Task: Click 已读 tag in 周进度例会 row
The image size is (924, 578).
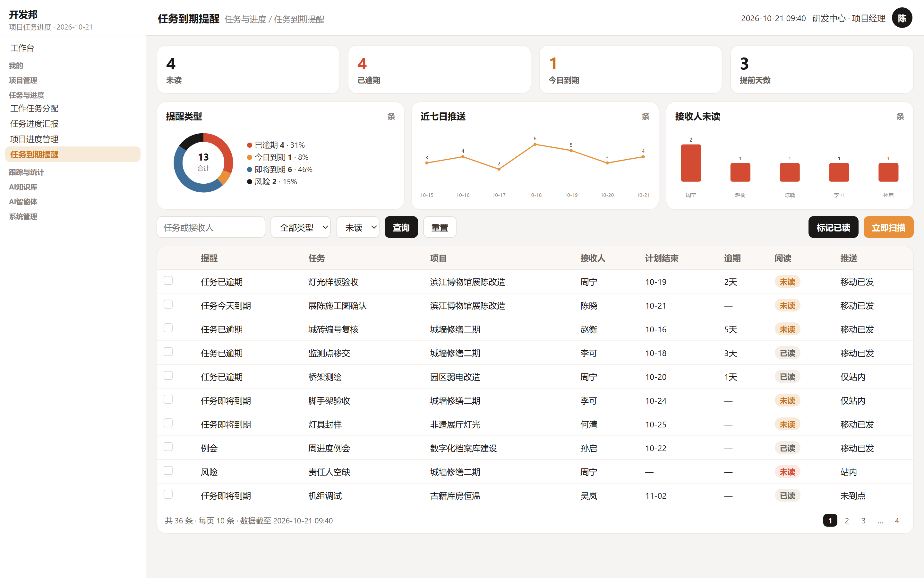Action: click(x=787, y=448)
